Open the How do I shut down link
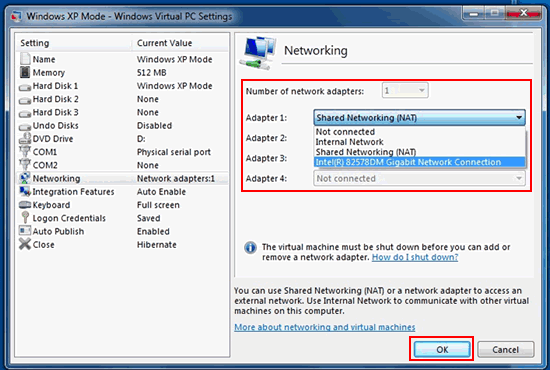The image size is (550, 370). pyautogui.click(x=415, y=257)
